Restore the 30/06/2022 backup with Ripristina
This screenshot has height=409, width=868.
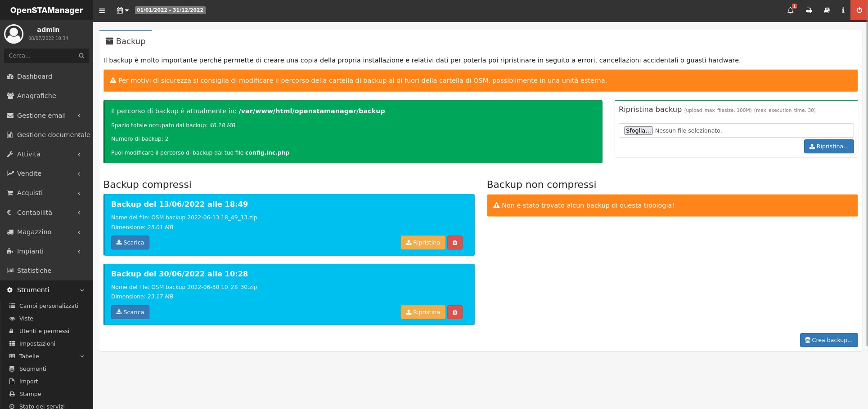[x=423, y=312]
